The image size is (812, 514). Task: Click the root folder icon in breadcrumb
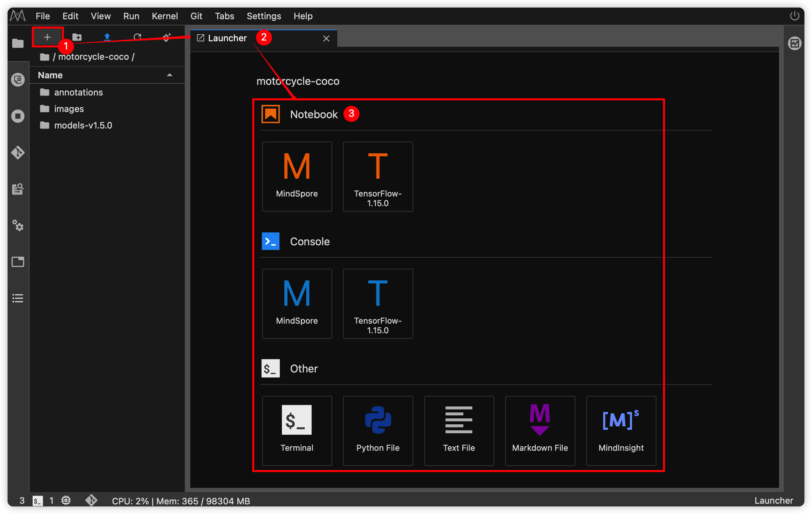45,57
